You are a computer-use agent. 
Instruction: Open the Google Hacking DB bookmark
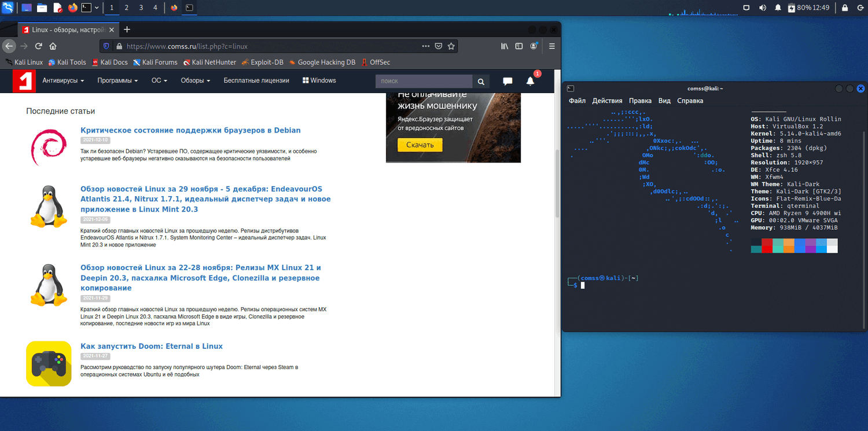(322, 62)
